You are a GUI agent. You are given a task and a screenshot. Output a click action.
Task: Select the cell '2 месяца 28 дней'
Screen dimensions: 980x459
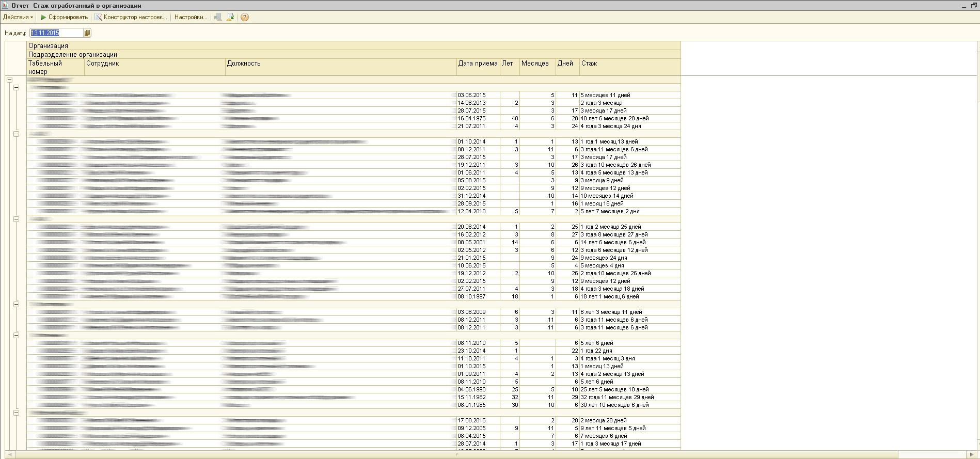click(x=630, y=421)
